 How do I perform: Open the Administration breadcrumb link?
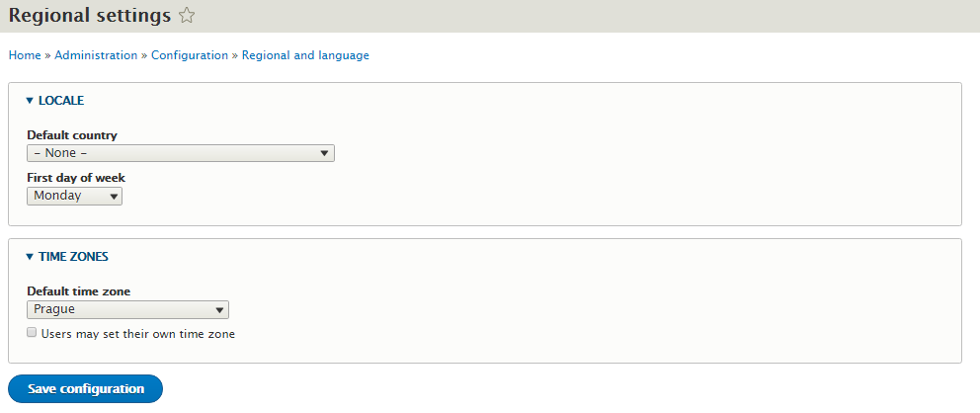click(x=96, y=55)
